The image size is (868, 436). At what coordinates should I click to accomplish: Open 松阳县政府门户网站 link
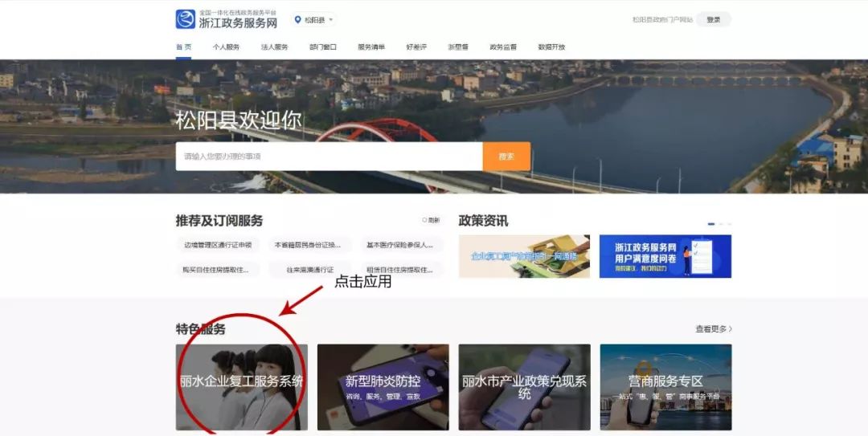pos(662,19)
